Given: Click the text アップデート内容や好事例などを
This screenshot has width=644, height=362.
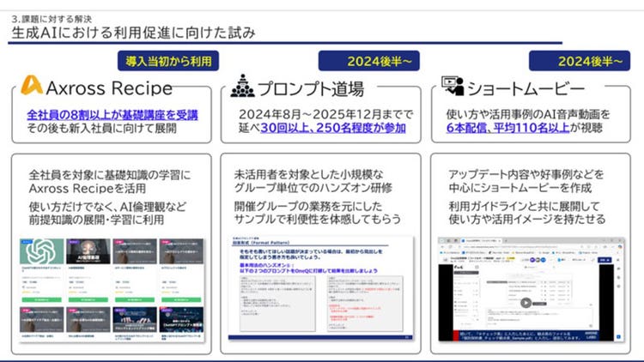Looking at the screenshot, I should 526,174.
